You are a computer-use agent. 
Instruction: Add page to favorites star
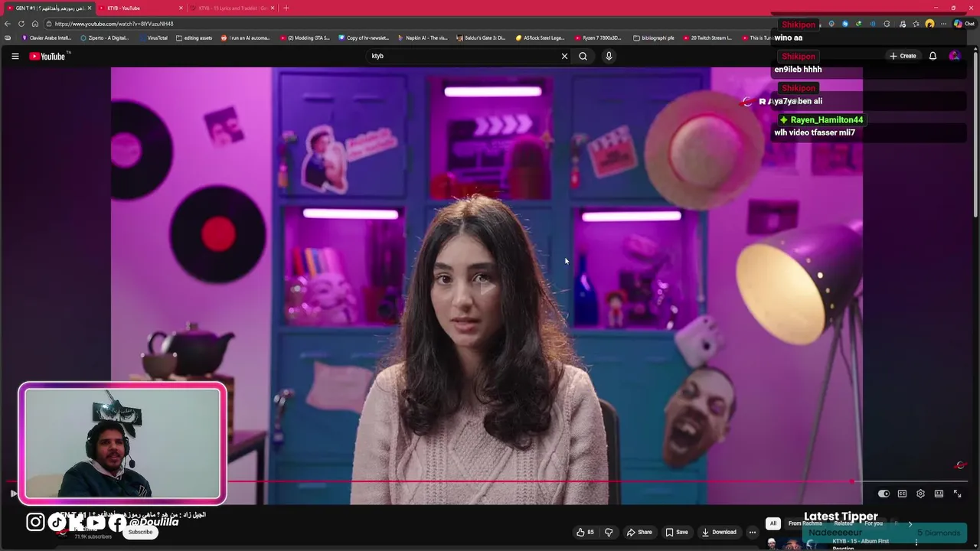click(915, 24)
